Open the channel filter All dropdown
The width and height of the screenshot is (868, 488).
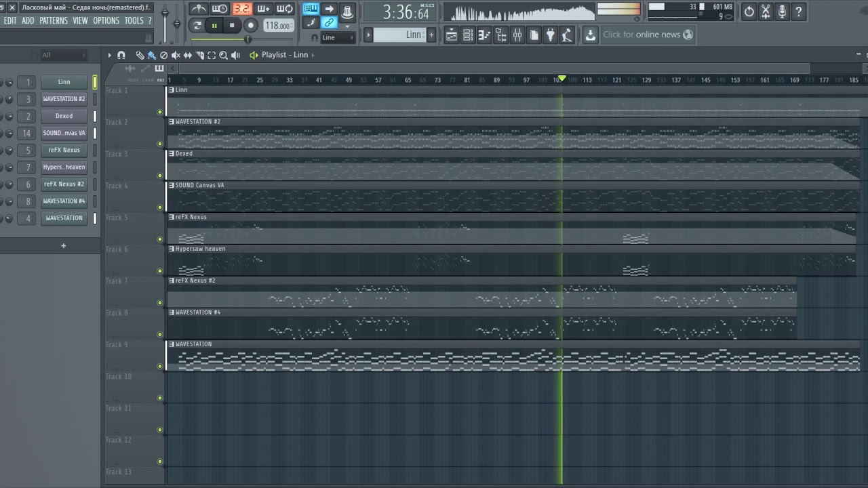click(64, 55)
